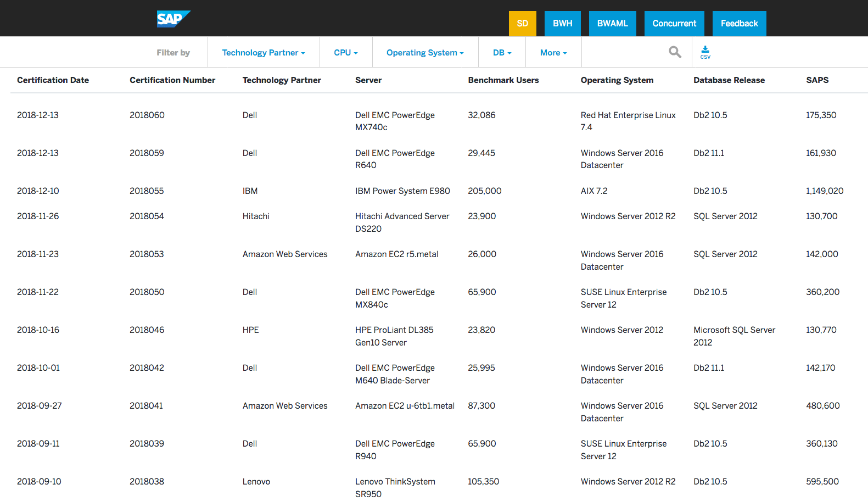Screen dimensions: 868x501
Task: Click certification number 2018042
Action: coord(147,368)
